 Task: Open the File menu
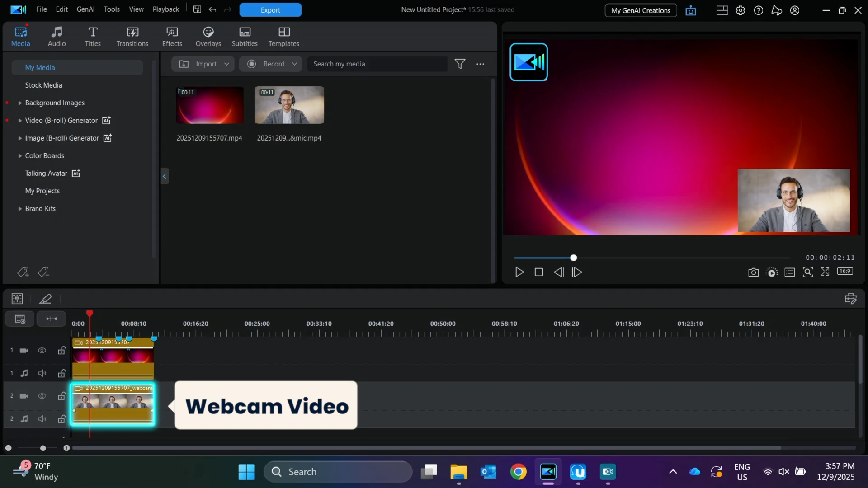tap(42, 9)
